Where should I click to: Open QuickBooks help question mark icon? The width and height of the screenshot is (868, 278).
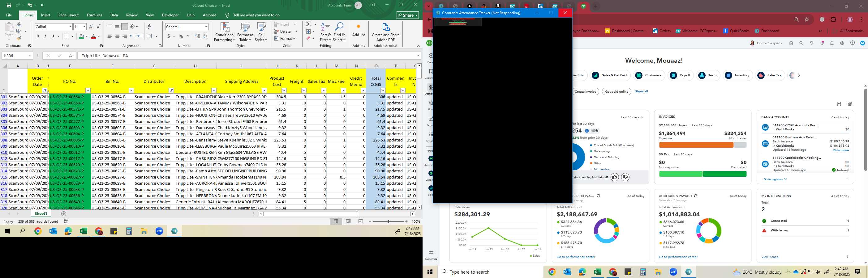(x=852, y=43)
